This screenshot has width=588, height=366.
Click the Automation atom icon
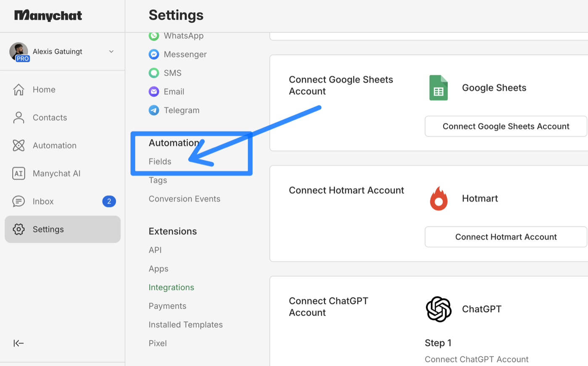18,145
